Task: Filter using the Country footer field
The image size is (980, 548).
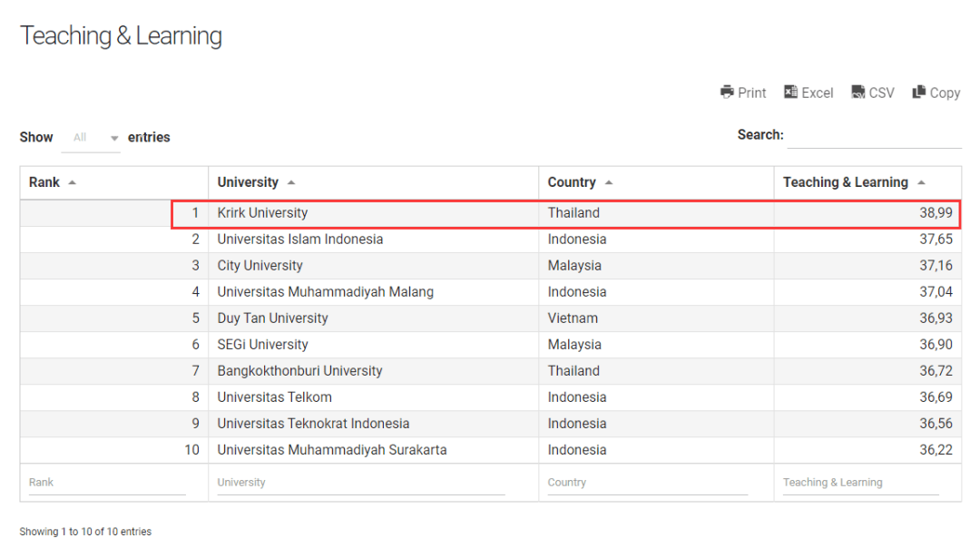Action: pyautogui.click(x=647, y=483)
